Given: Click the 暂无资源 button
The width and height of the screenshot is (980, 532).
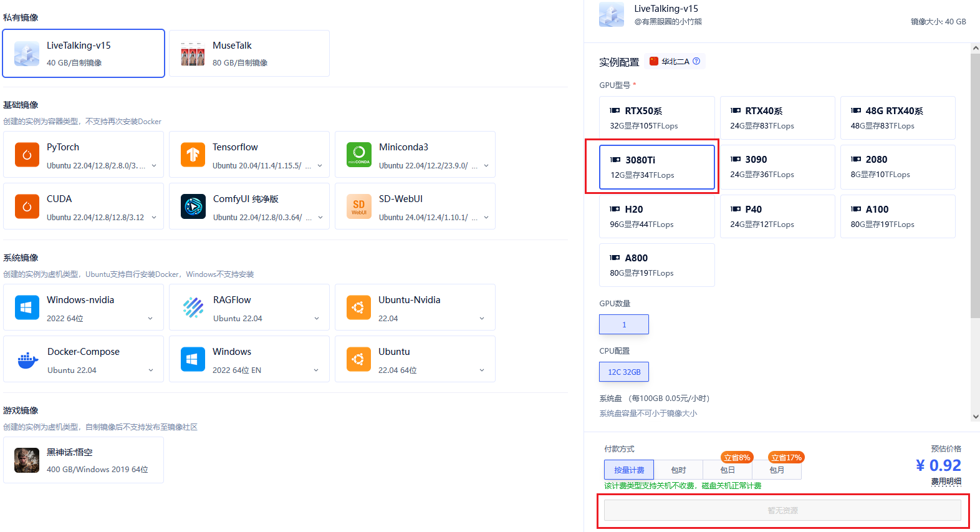Looking at the screenshot, I should [x=782, y=510].
